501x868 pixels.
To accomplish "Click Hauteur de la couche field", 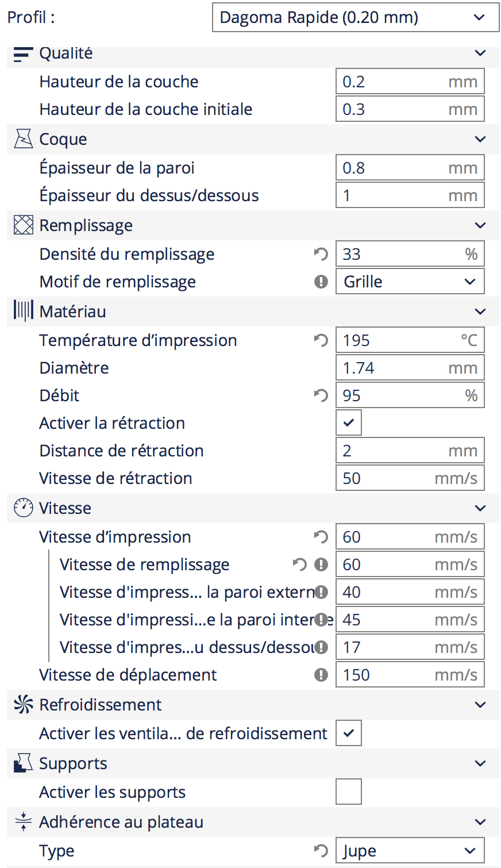I will tap(410, 82).
